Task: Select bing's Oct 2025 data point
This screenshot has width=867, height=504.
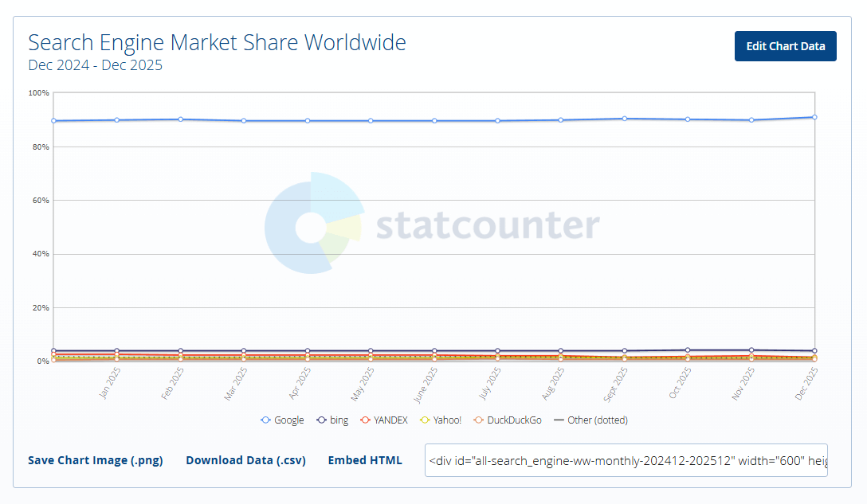Action: [688, 350]
